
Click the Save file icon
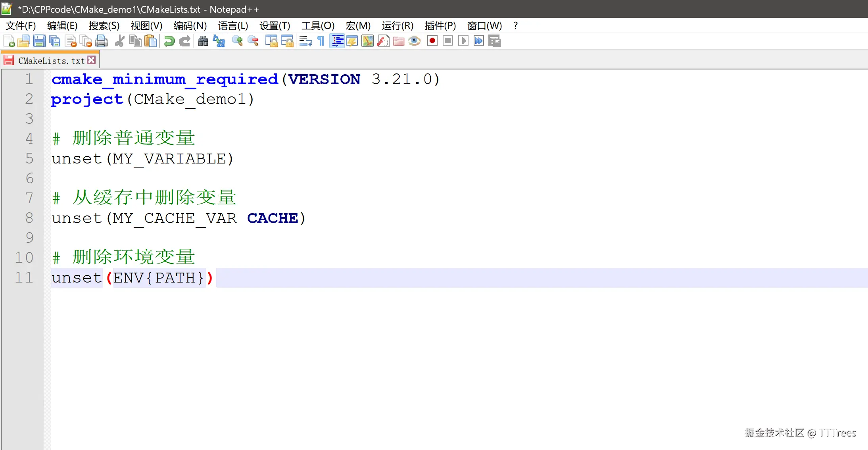[39, 41]
